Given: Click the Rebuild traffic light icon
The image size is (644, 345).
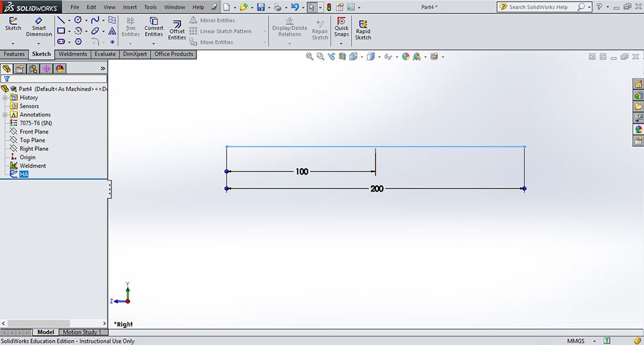Looking at the screenshot, I should pos(329,7).
